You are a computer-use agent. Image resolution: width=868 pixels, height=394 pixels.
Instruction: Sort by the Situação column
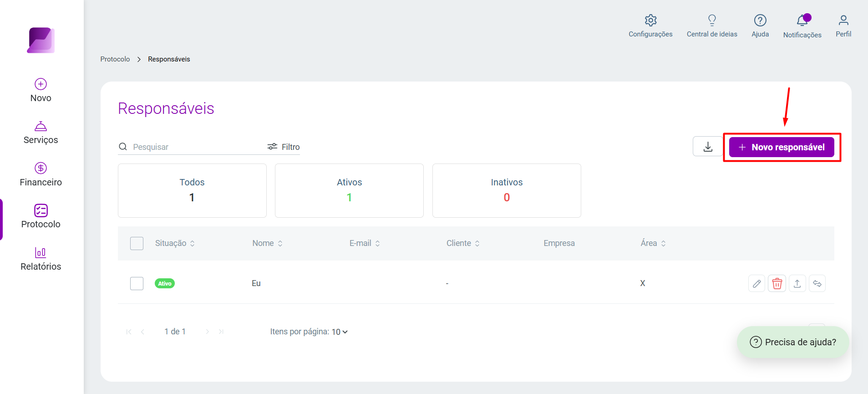click(175, 243)
